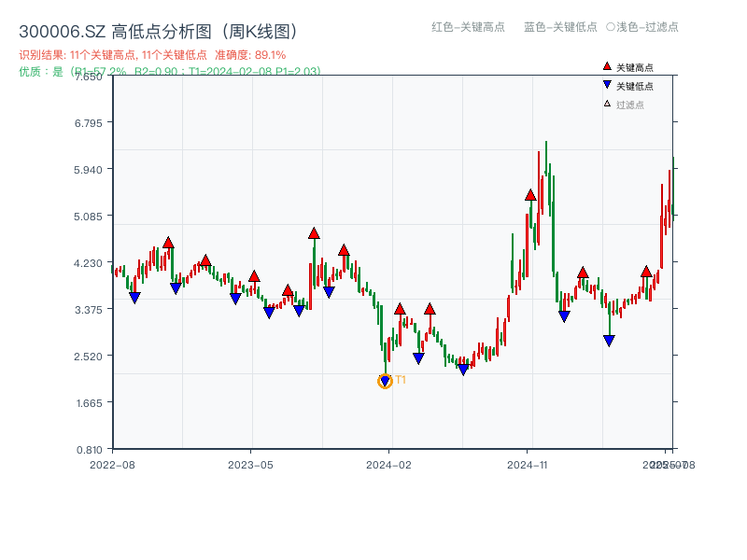Select the last blue key-low triangle near 2.8
The width and height of the screenshot is (747, 560).
(x=610, y=341)
